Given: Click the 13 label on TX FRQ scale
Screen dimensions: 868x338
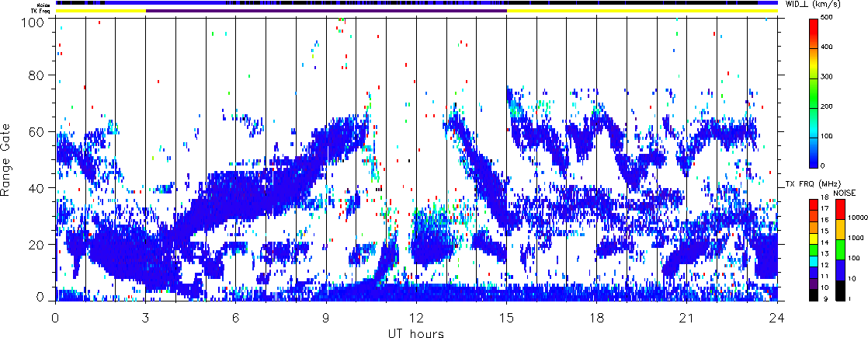Looking at the screenshot, I should (824, 253).
